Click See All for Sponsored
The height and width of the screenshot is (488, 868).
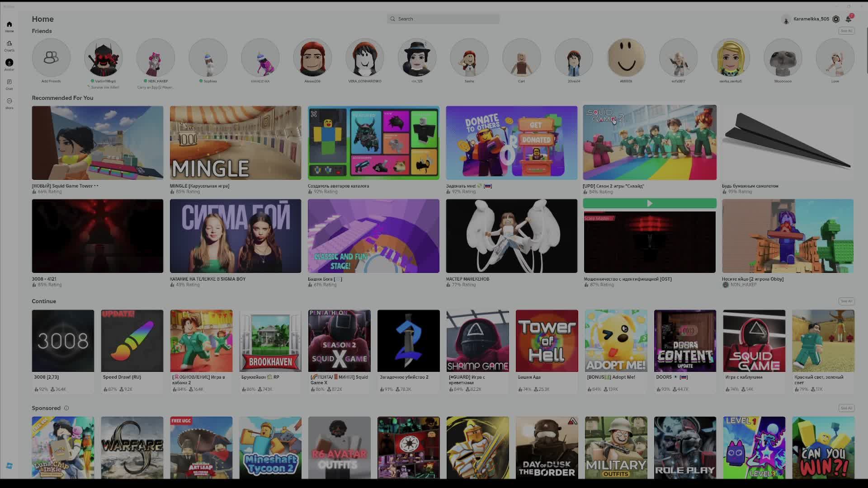[846, 408]
